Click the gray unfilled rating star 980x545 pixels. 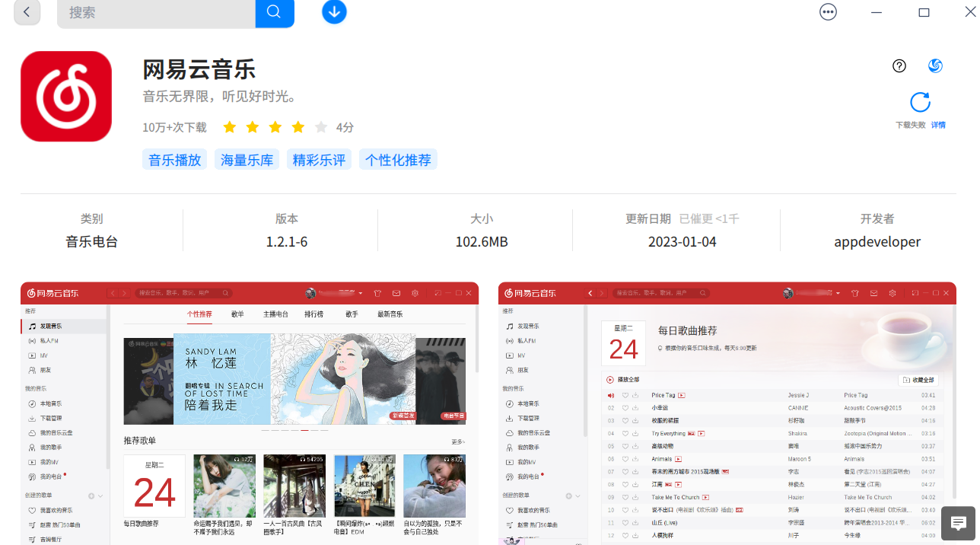pyautogui.click(x=321, y=127)
